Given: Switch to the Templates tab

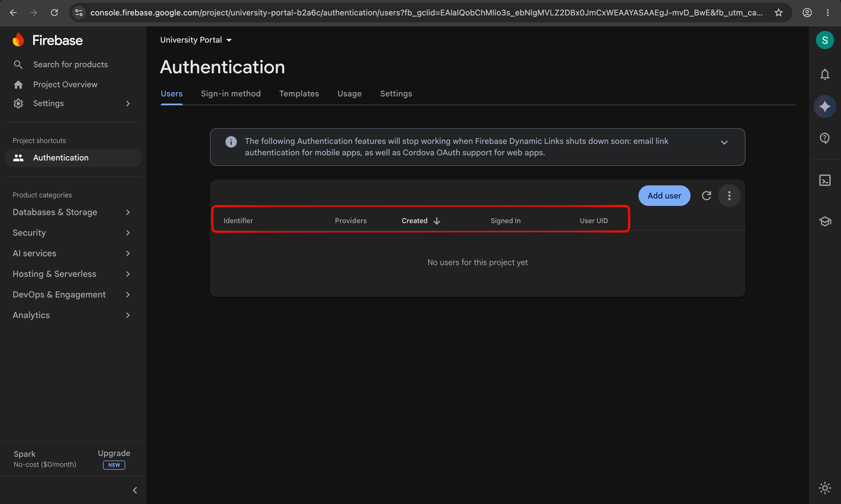Looking at the screenshot, I should pyautogui.click(x=299, y=94).
